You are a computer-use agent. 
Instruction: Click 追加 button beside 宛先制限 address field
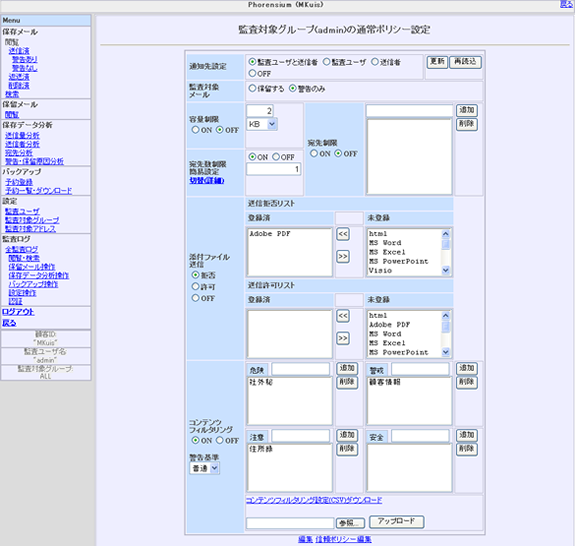point(466,110)
